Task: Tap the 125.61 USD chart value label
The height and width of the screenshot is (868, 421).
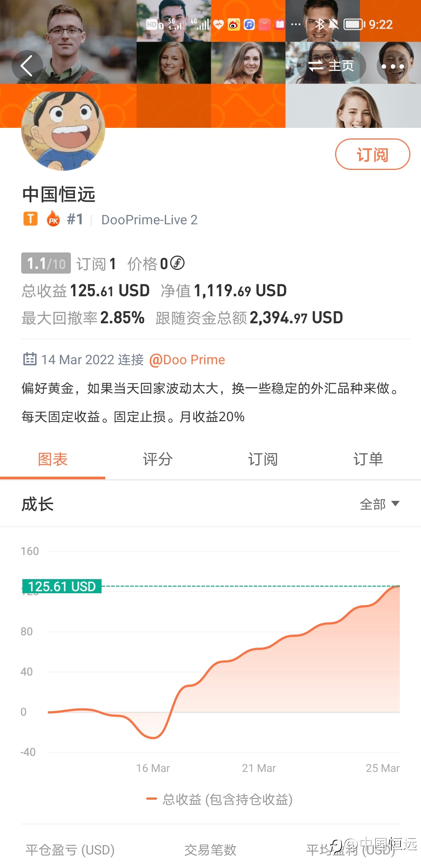Action: click(62, 586)
